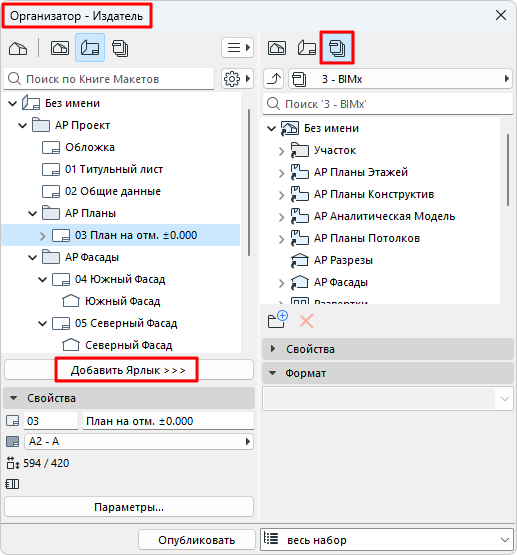Click size value '594 / 420'
517x555 pixels.
(x=46, y=463)
